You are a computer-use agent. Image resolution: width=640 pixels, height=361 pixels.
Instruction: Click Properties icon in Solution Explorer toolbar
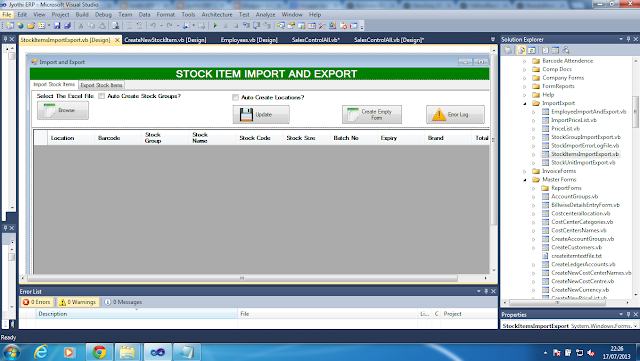508,50
